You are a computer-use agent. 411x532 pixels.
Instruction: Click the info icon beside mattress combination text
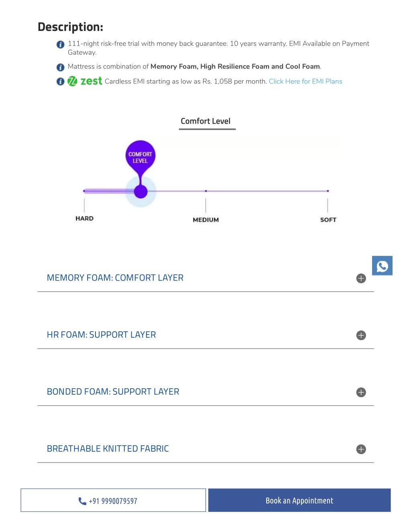[61, 67]
